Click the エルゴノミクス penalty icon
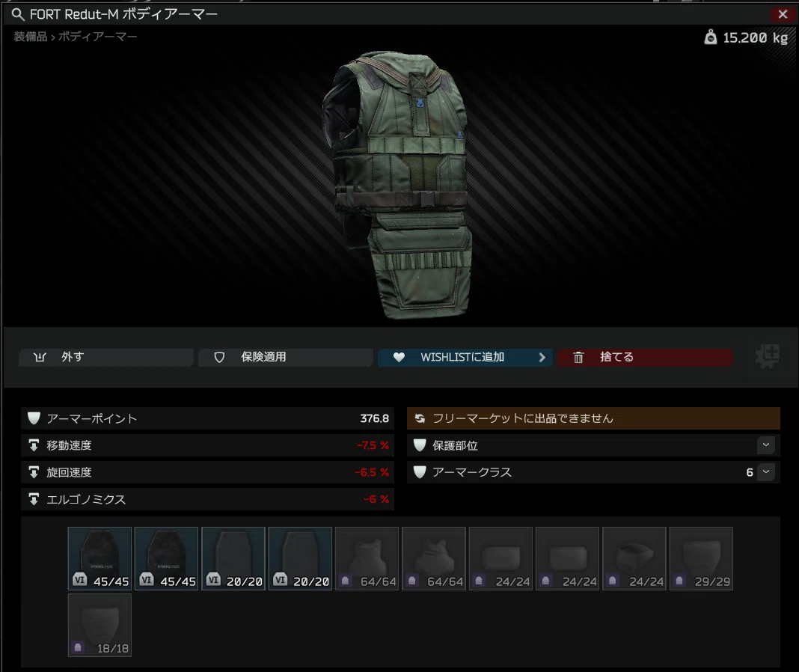Image resolution: width=799 pixels, height=672 pixels. pyautogui.click(x=34, y=499)
